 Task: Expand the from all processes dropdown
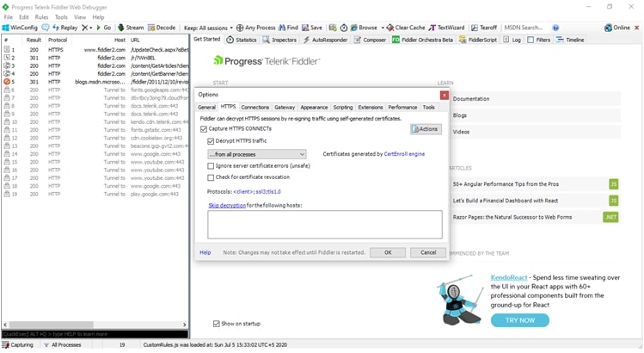pos(257,154)
